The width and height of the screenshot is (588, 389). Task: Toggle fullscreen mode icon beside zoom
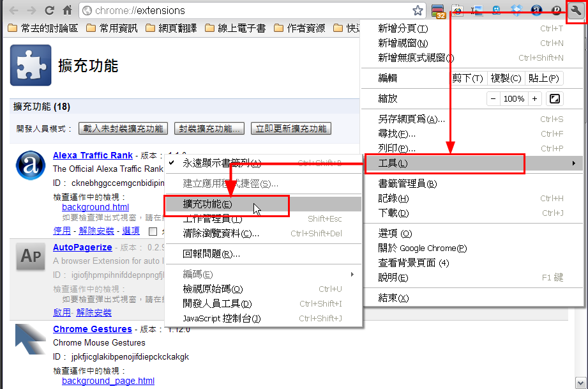555,98
